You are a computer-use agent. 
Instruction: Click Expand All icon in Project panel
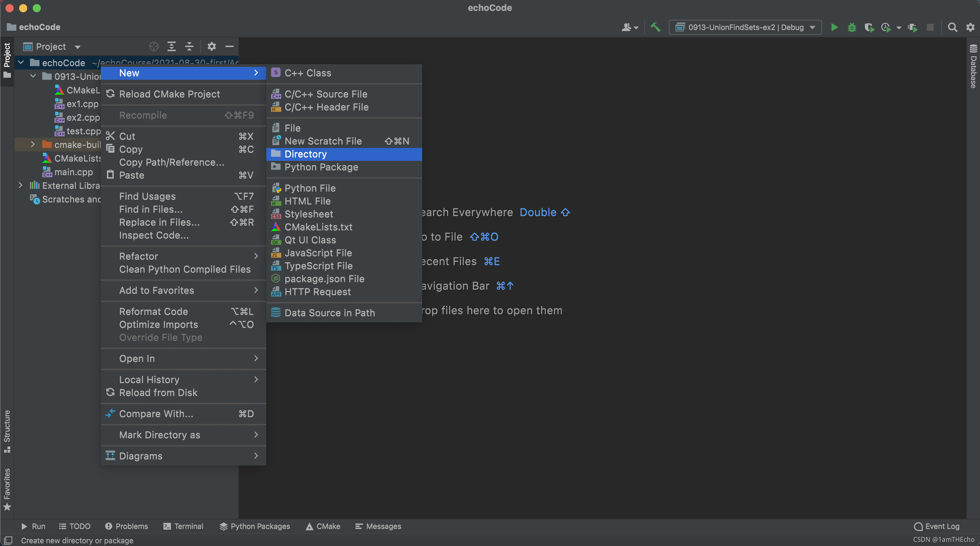[x=172, y=46]
